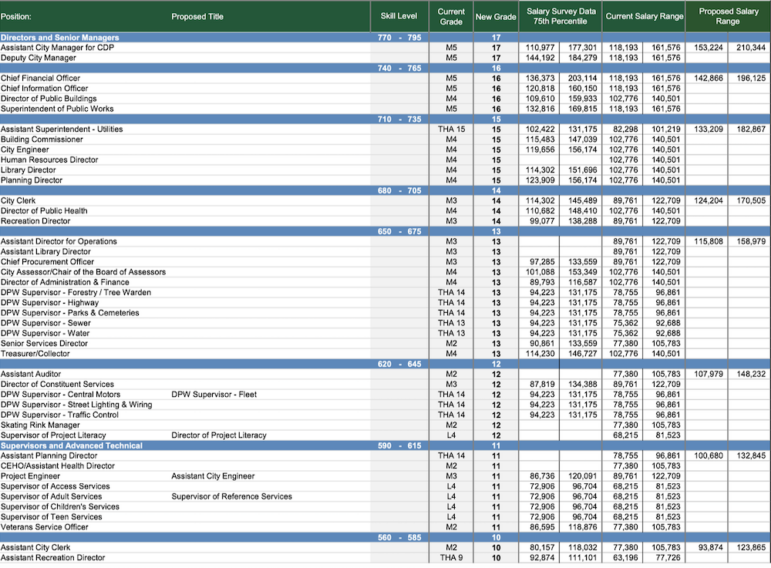Select proposed title 'DPW Supervisor - Fleet'

coord(214,394)
